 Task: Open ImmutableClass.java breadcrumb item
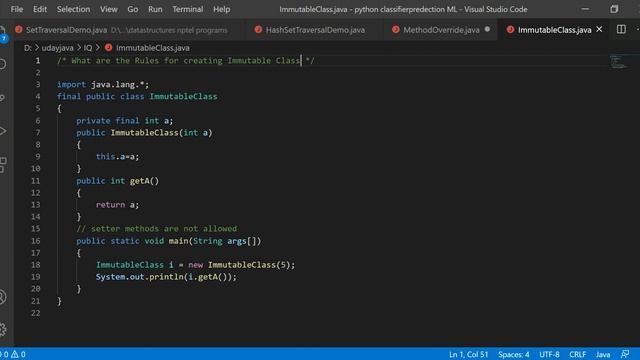[152, 48]
